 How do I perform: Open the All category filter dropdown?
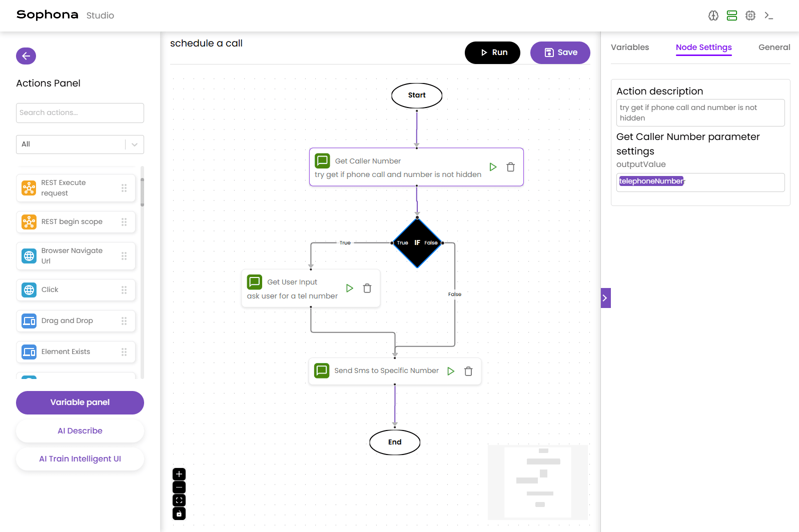coord(80,144)
